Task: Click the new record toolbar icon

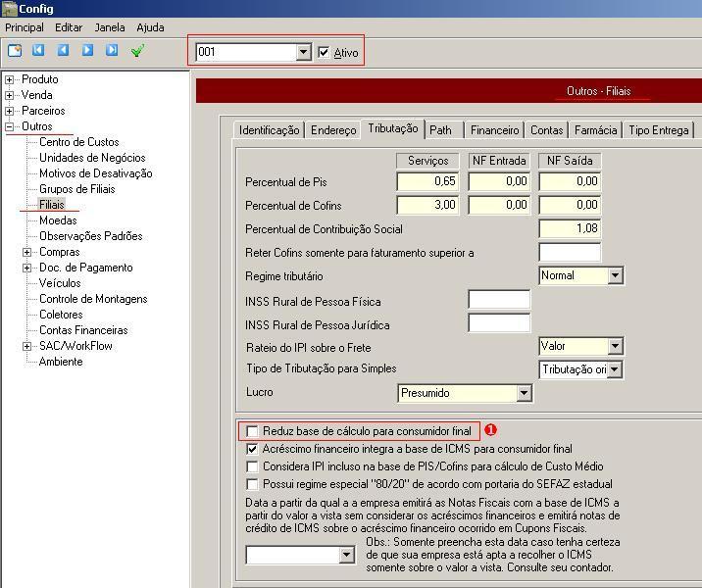Action: 15,51
